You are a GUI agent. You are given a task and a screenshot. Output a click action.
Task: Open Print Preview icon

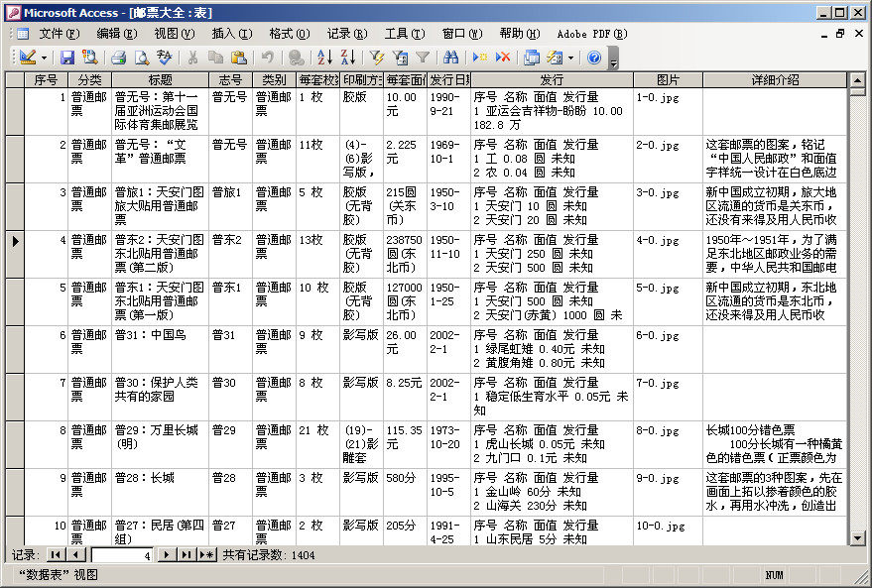click(142, 57)
